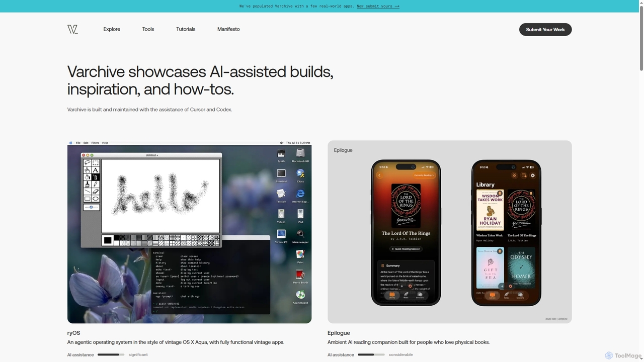The height and width of the screenshot is (362, 644).
Task: Click the 'hello' drawing canvas in Paint
Action: [x=161, y=196]
